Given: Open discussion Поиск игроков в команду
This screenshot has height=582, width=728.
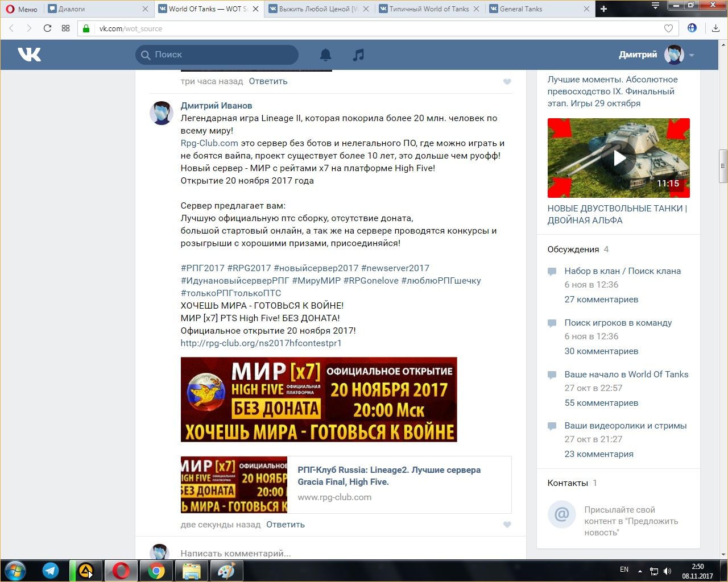Looking at the screenshot, I should [618, 323].
